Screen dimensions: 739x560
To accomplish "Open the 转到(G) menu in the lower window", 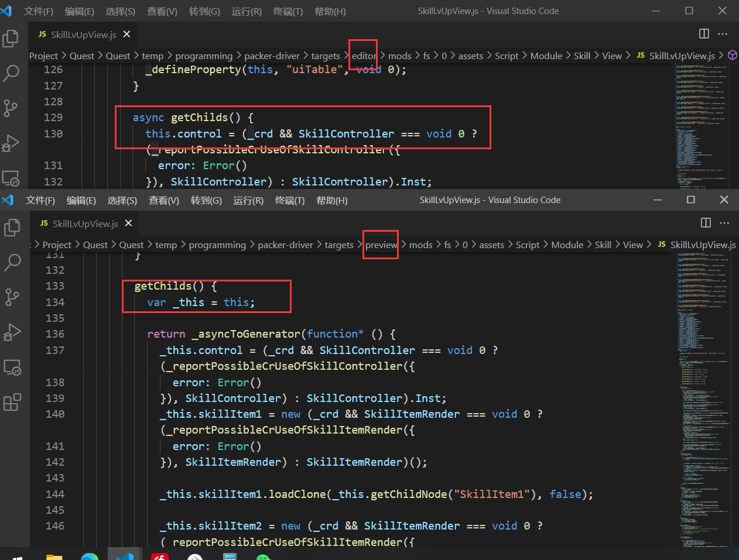I will (x=206, y=200).
